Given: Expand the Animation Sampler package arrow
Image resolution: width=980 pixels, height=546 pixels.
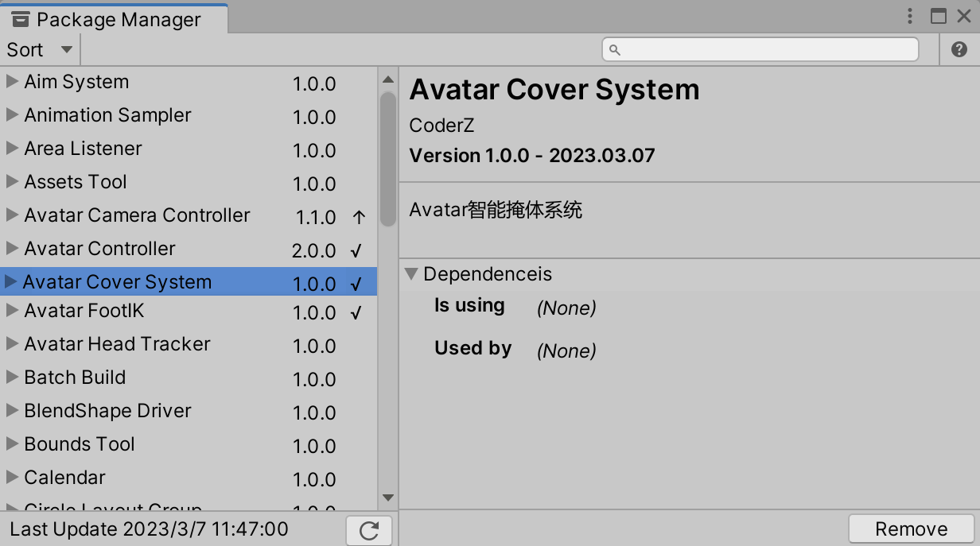Looking at the screenshot, I should click(12, 114).
